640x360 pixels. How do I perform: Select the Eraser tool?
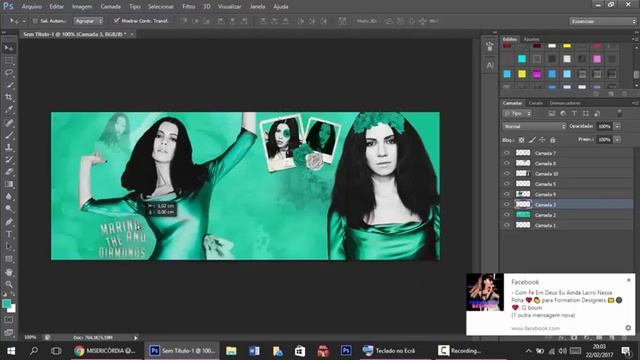click(x=9, y=172)
